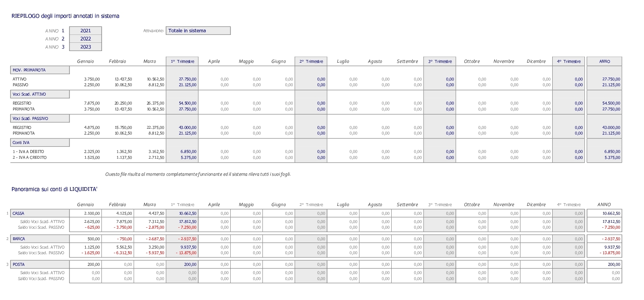This screenshot has height=300, width=644.
Task: Click the 2° Trimestre header in riepilogo table
Action: [x=311, y=61]
